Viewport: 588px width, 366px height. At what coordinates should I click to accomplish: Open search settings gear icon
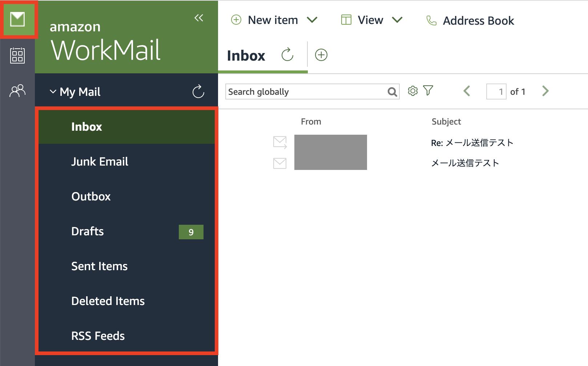pyautogui.click(x=412, y=91)
